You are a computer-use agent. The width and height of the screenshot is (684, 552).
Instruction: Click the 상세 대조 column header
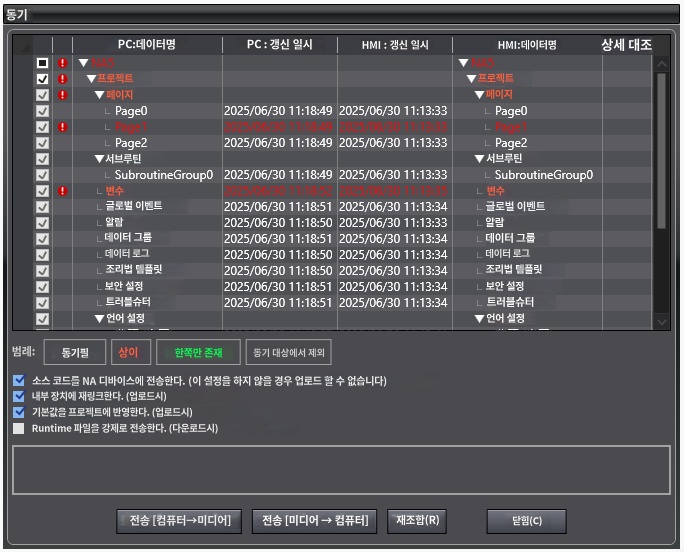(x=626, y=45)
